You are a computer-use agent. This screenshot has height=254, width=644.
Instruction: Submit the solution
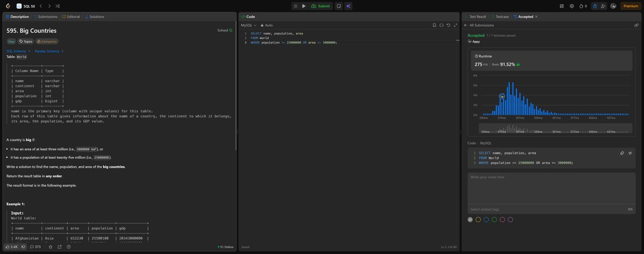coord(321,6)
